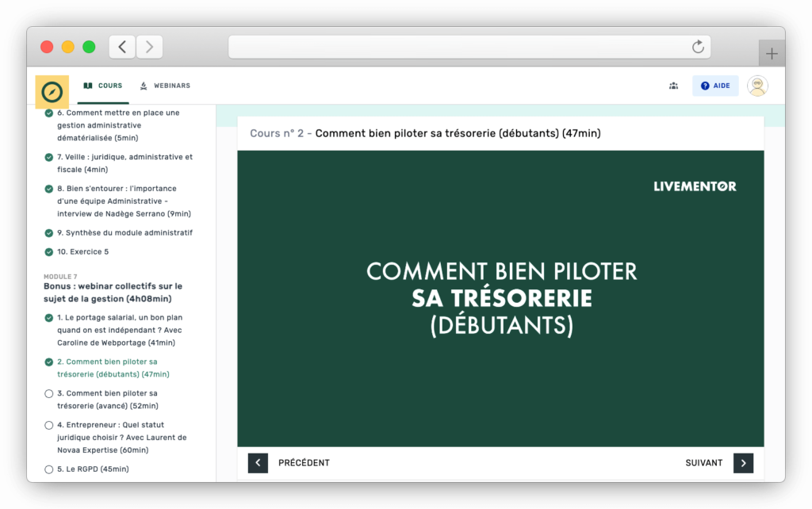Viewport: 812px width, 509px height.
Task: Click the forward navigation arrow
Action: click(x=149, y=46)
